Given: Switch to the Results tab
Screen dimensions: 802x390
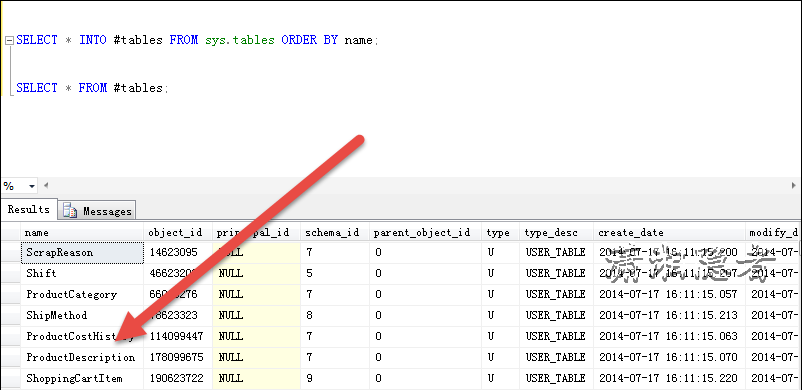Looking at the screenshot, I should (x=29, y=210).
